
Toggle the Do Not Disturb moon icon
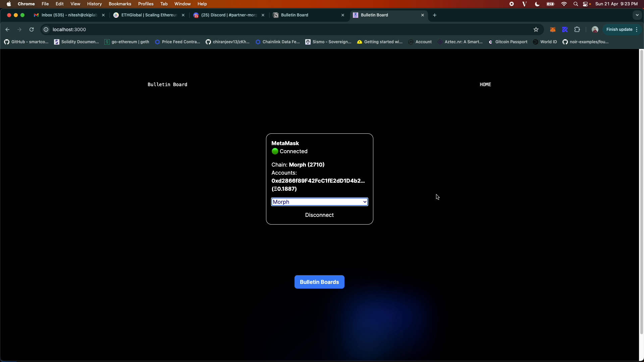[x=537, y=4]
